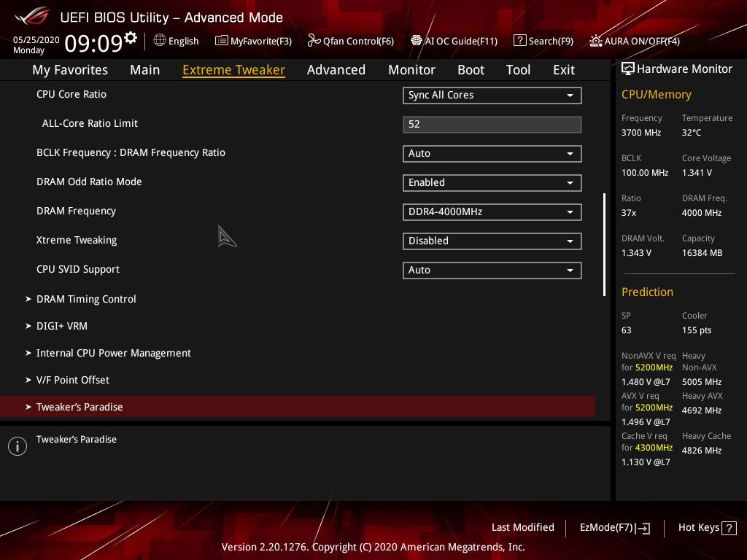Open Search(F9) label

[551, 41]
